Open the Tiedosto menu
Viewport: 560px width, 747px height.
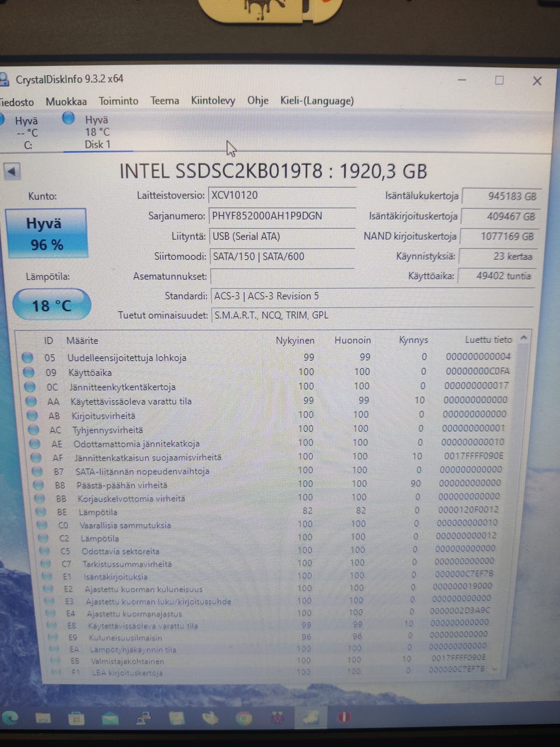(17, 102)
